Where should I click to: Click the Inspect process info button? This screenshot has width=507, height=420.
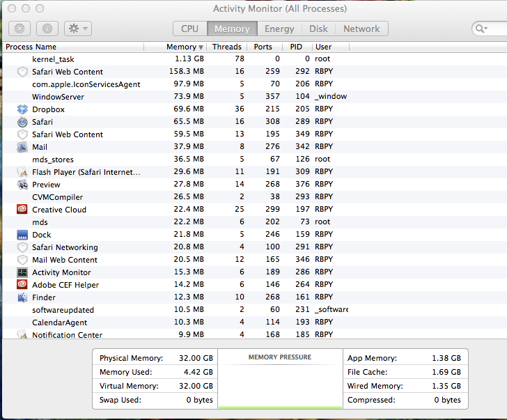pos(47,29)
